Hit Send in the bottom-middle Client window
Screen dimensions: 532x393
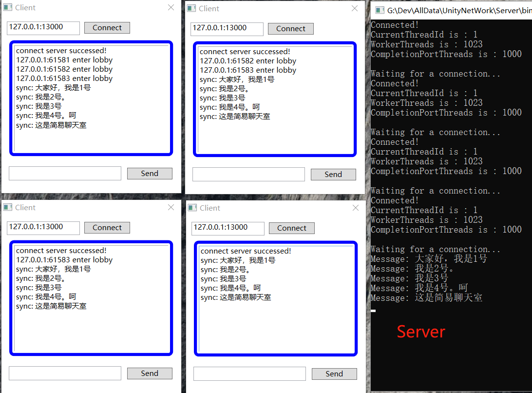point(334,374)
